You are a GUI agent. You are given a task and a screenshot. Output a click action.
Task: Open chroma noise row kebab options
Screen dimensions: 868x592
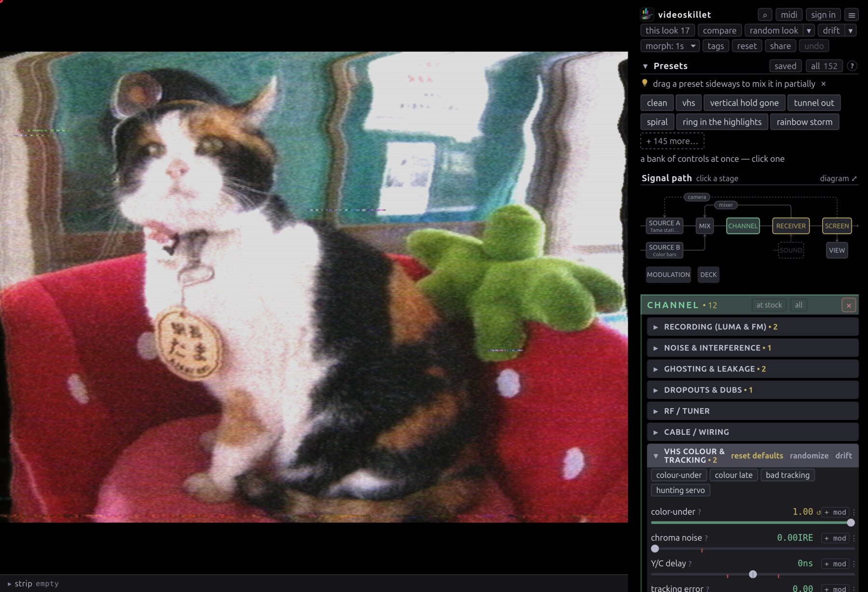pyautogui.click(x=854, y=538)
